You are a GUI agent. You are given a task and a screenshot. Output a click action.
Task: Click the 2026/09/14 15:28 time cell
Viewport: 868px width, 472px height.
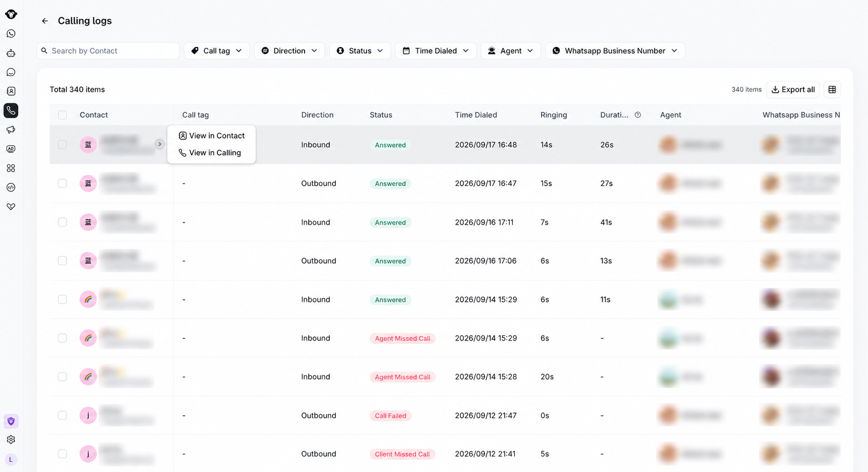click(x=486, y=376)
